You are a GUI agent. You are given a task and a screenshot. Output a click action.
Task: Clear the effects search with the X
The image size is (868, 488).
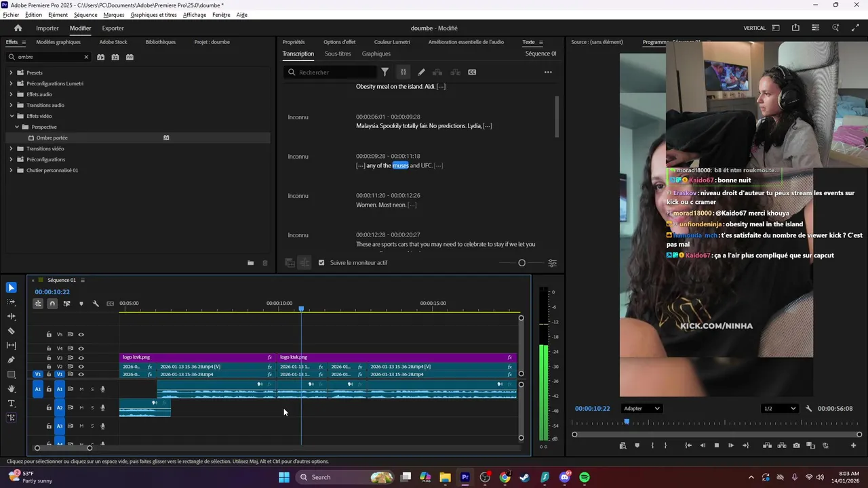pos(86,57)
